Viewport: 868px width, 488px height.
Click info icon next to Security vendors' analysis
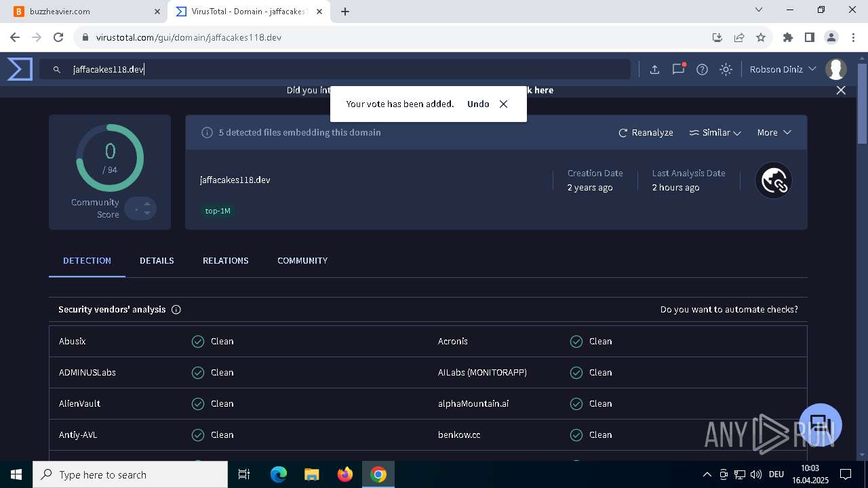(176, 310)
